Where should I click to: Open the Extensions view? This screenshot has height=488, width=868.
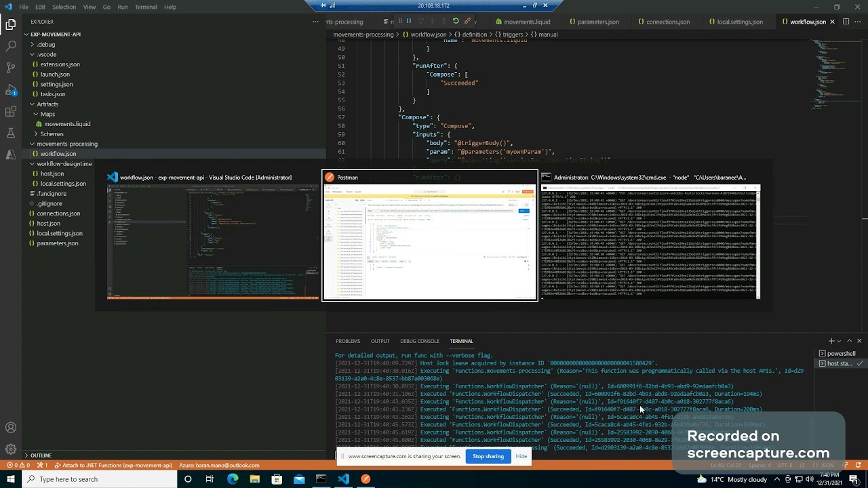(x=11, y=111)
